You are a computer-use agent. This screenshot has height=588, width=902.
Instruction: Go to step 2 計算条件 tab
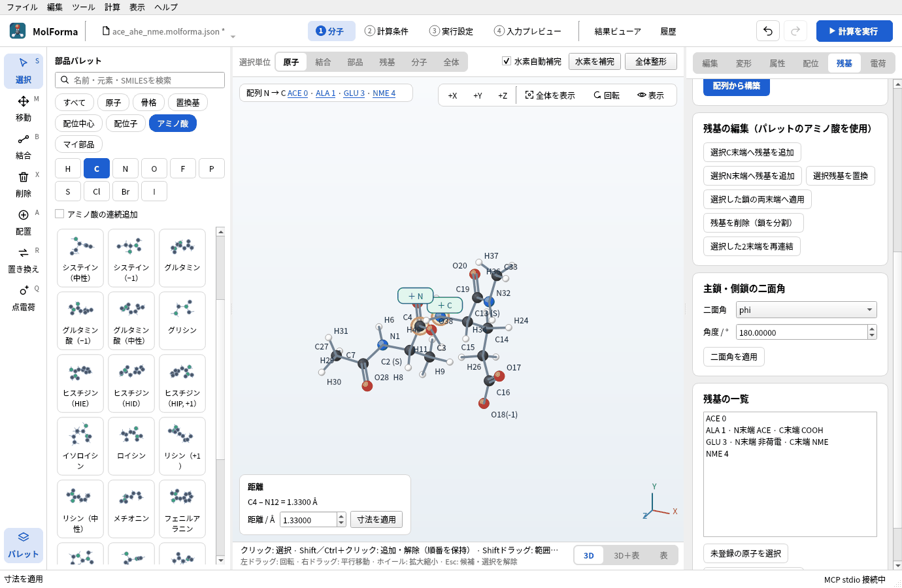pos(386,31)
